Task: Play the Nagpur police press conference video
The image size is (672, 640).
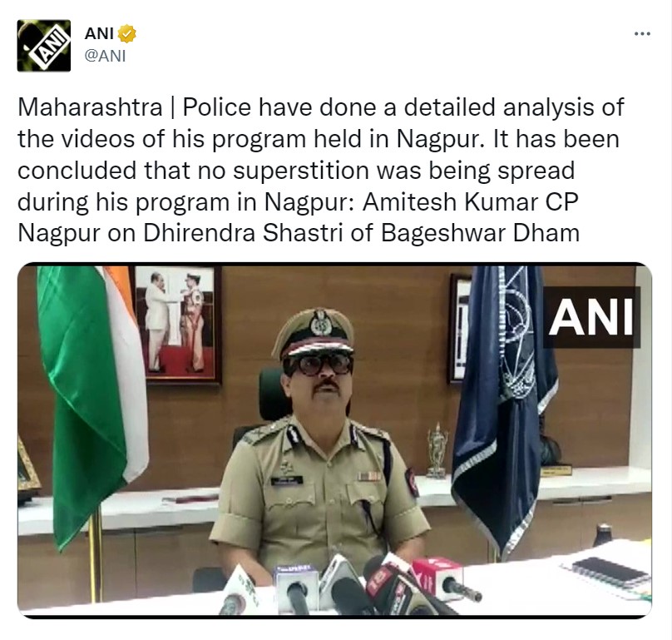Action: (334, 440)
